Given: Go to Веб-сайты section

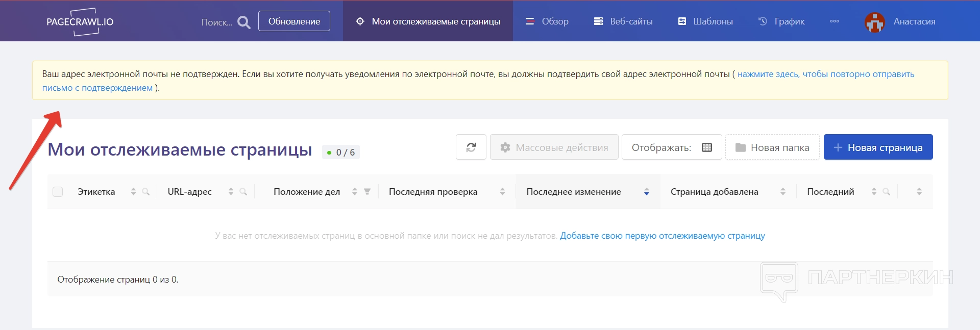Looking at the screenshot, I should pyautogui.click(x=623, y=21).
